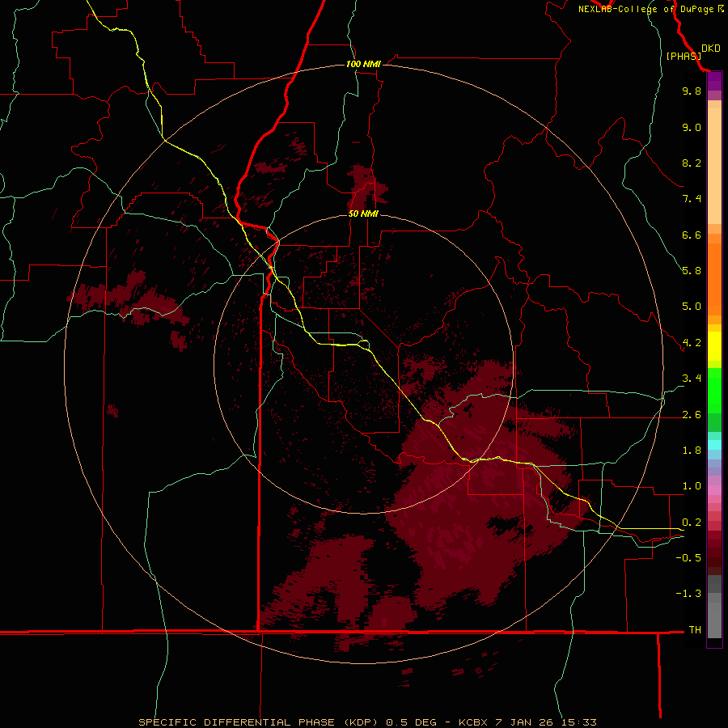
Task: Click the 8.2 value on the color scale
Action: [692, 163]
